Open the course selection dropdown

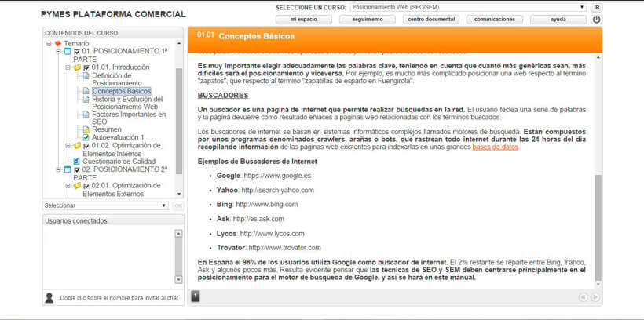click(468, 7)
